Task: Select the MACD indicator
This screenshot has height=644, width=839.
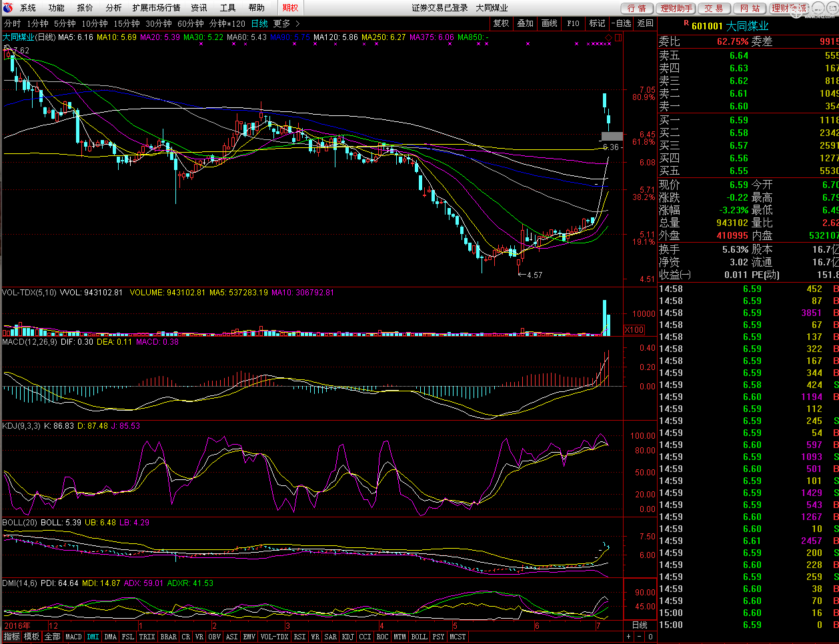Action: pyautogui.click(x=74, y=637)
